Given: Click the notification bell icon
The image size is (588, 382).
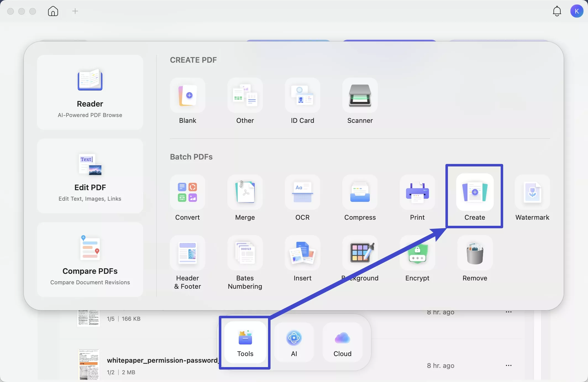Looking at the screenshot, I should coord(557,11).
